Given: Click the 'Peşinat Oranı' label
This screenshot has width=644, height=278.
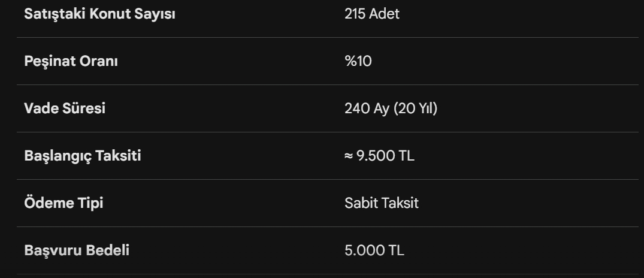Looking at the screenshot, I should point(71,61).
